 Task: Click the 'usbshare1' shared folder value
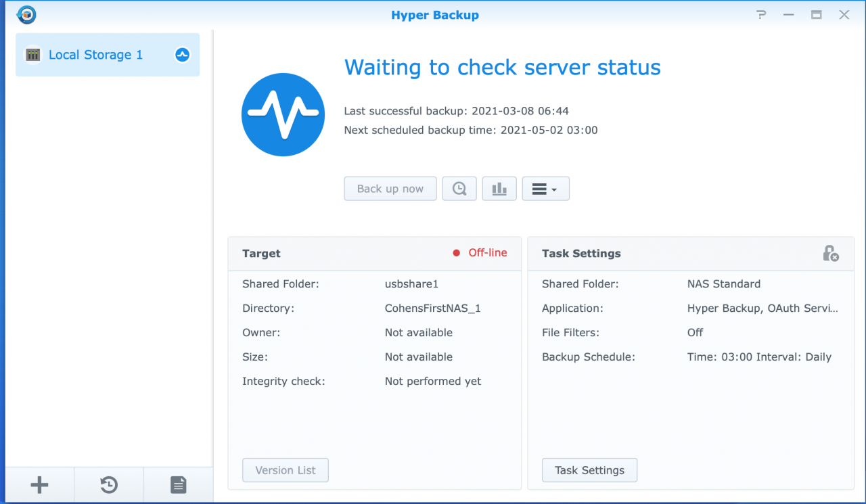coord(412,284)
